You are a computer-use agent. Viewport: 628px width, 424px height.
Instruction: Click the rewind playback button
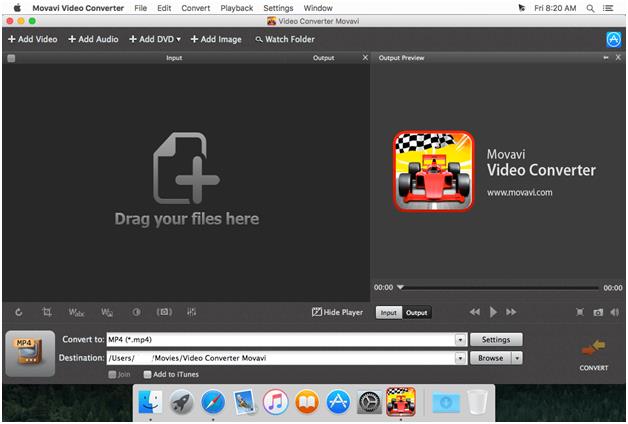(x=475, y=312)
